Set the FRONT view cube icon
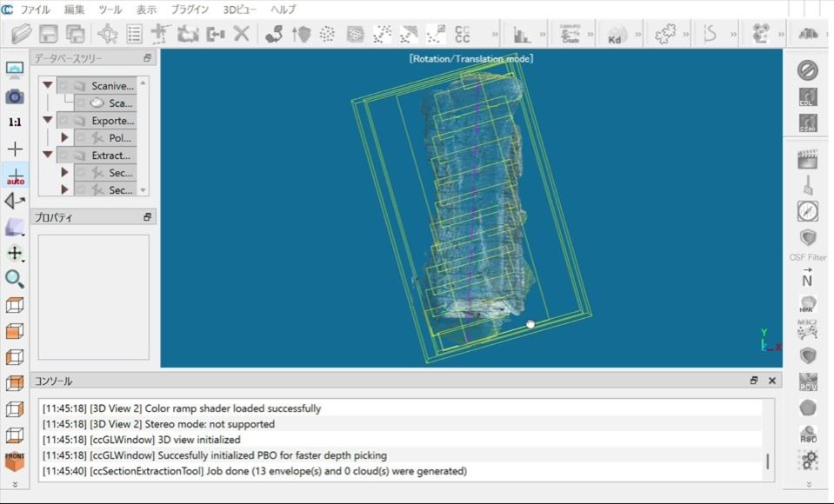The height and width of the screenshot is (504, 834). [15, 460]
